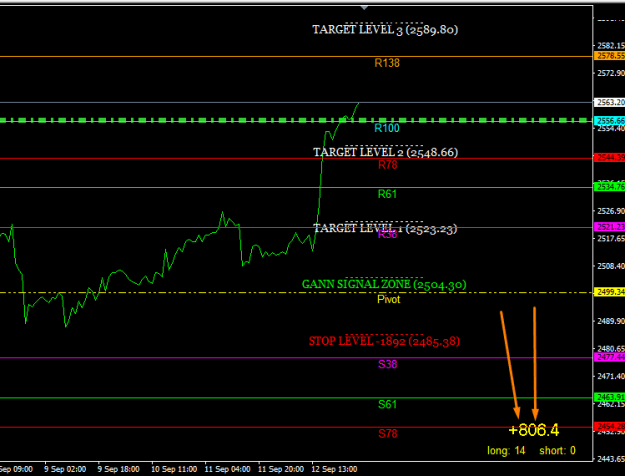
Task: Click the yellow 2499.34 pivot price tag
Action: [x=609, y=292]
